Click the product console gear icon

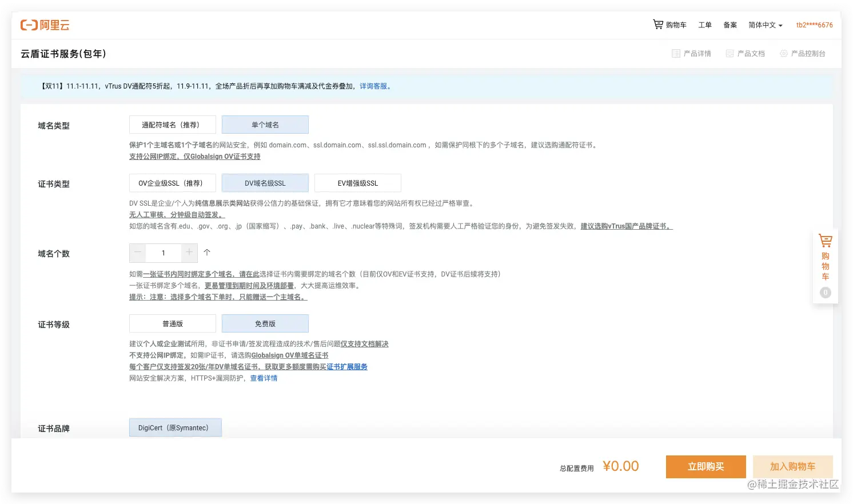point(784,54)
